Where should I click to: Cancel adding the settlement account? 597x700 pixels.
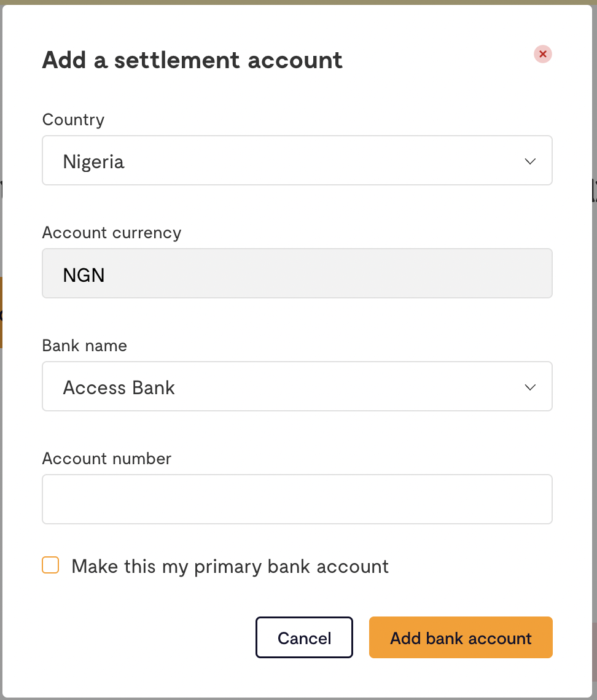coord(304,637)
